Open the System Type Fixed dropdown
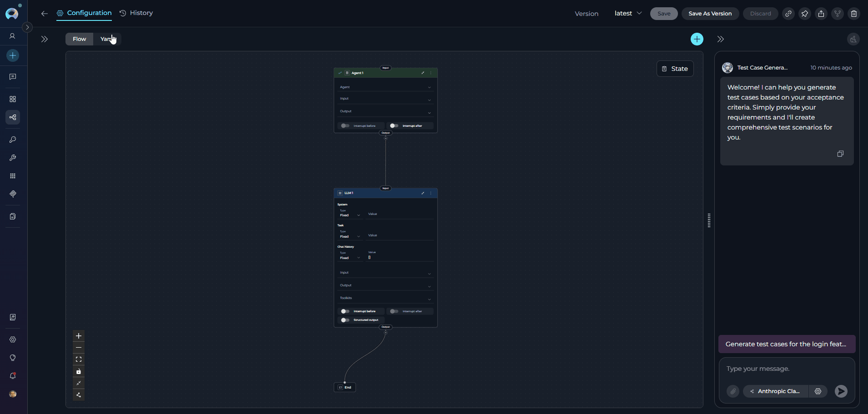The image size is (868, 414). point(349,215)
